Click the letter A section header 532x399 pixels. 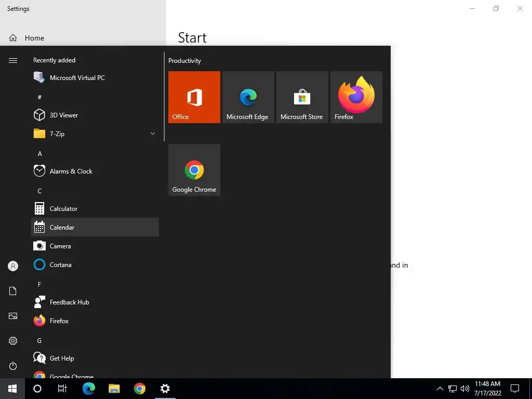tap(39, 154)
